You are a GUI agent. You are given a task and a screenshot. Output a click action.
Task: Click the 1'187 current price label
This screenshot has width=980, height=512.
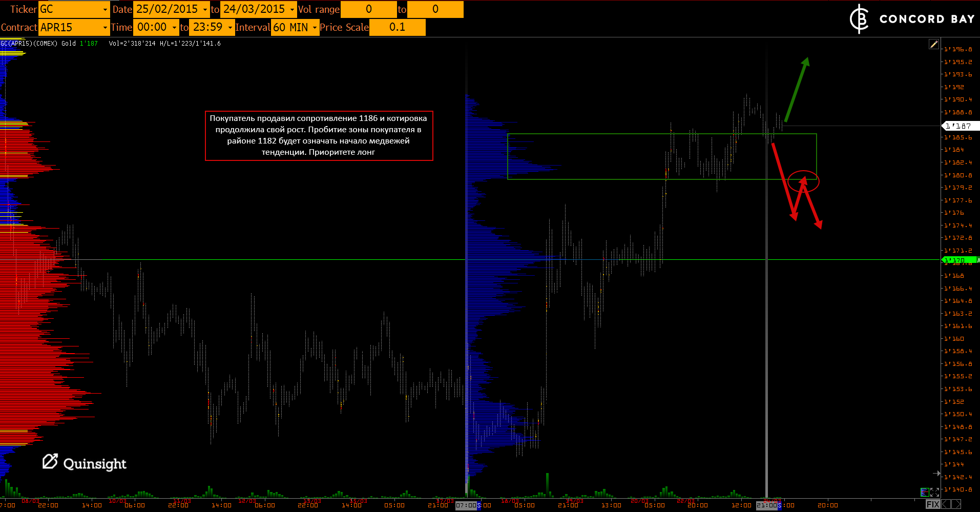[x=961, y=126]
